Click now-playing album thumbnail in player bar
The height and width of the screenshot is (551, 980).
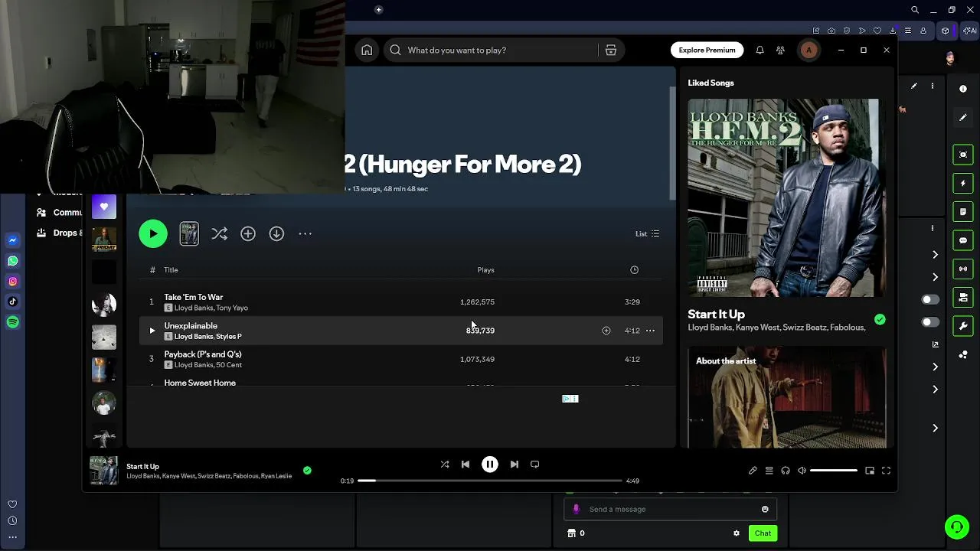103,471
